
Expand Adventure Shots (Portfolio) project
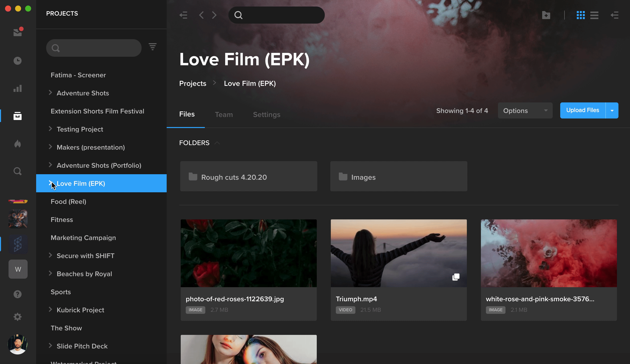[x=50, y=165]
